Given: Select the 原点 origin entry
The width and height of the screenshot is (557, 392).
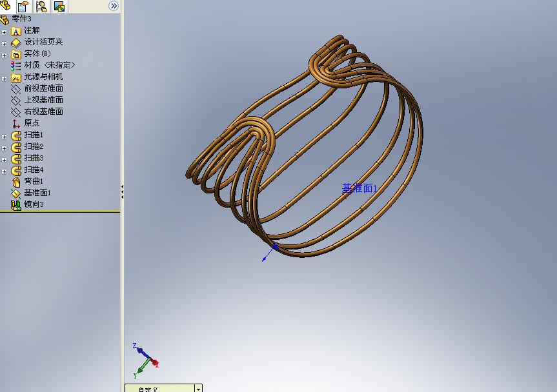Looking at the screenshot, I should tap(32, 123).
